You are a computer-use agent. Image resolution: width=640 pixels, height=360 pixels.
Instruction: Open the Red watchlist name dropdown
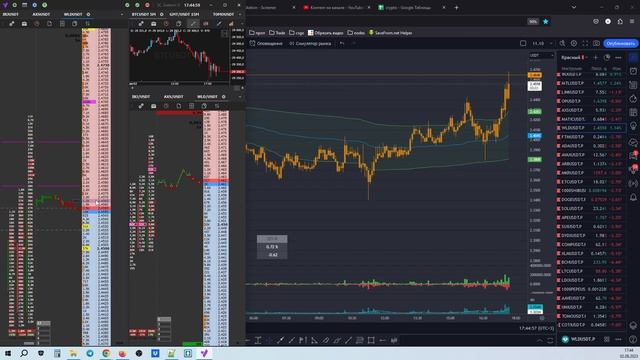(574, 58)
